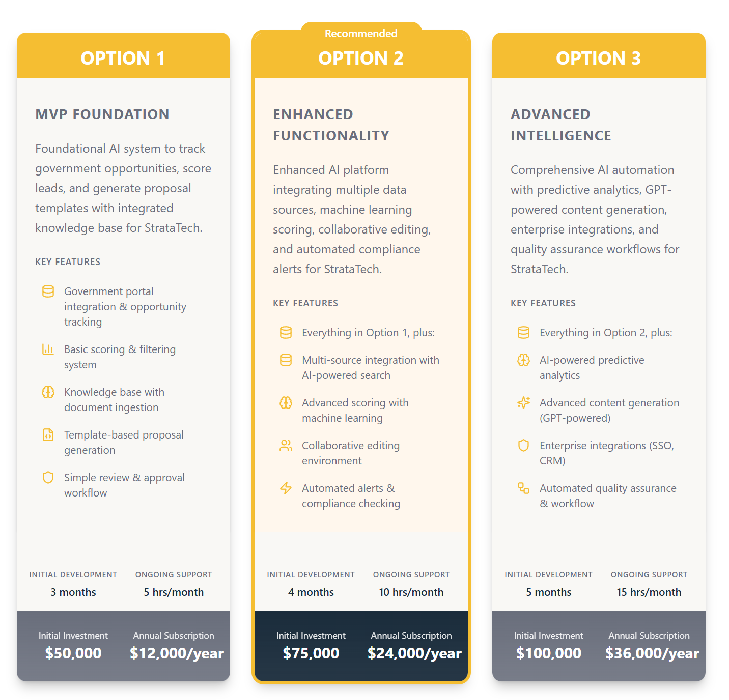
Task: Click the file code icon for Template-based proposal
Action: pyautogui.click(x=48, y=434)
